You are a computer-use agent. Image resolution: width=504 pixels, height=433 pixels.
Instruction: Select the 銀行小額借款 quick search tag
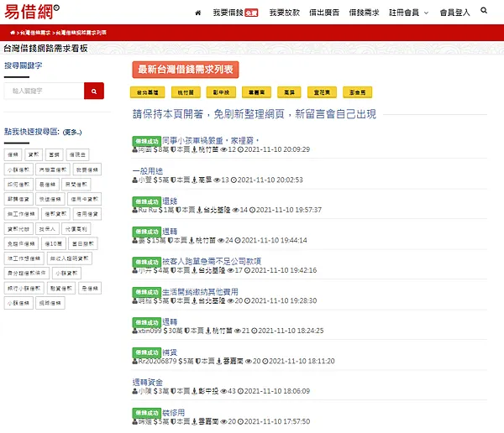pyautogui.click(x=24, y=289)
